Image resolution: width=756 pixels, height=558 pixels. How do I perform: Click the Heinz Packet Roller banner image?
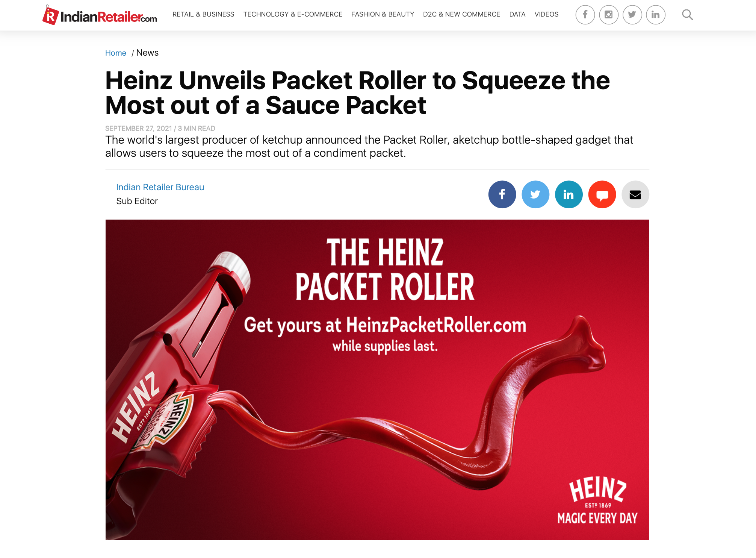click(x=377, y=380)
